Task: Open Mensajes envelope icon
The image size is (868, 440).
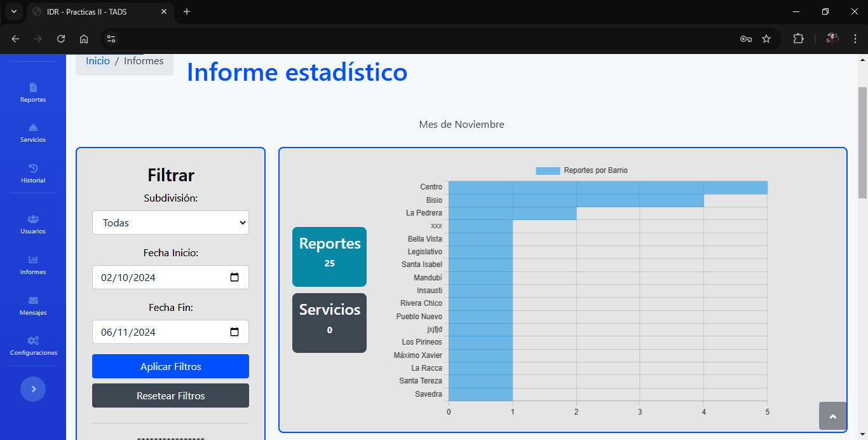Action: [x=33, y=301]
